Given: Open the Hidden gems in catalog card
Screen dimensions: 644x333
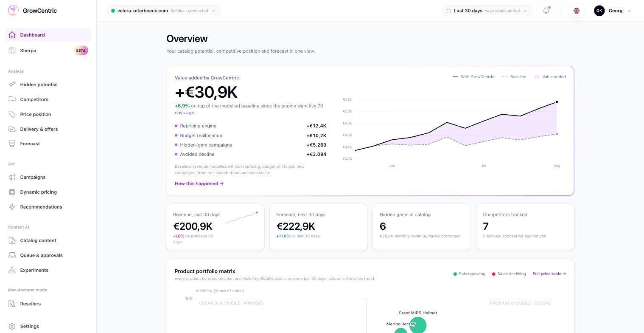Looking at the screenshot, I should coord(422,227).
